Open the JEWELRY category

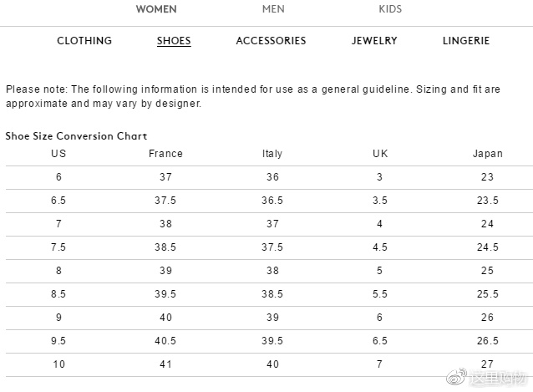pyautogui.click(x=374, y=40)
